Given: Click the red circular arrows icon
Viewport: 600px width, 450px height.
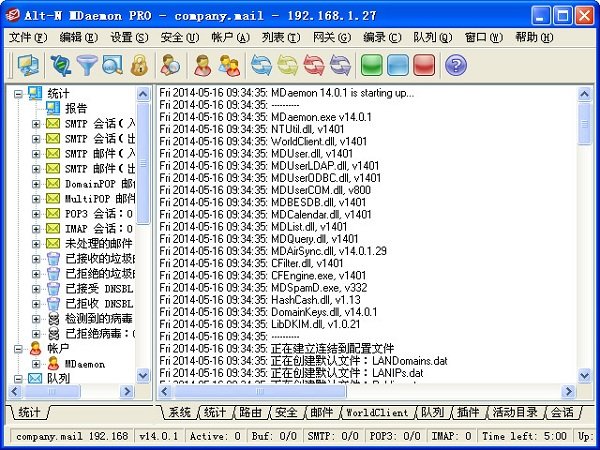Looking at the screenshot, I should (x=314, y=65).
